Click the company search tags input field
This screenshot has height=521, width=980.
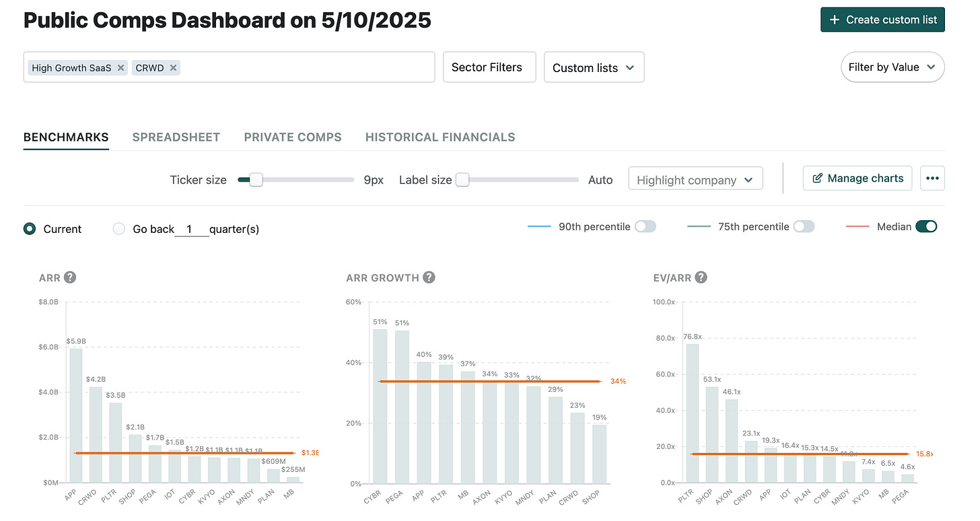tap(229, 67)
